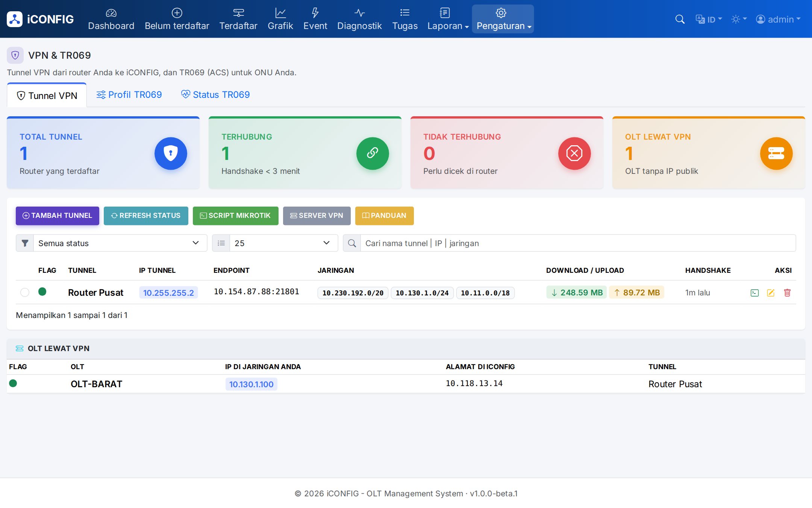Click the VPN & TR069 shield page icon
Viewport: 812px width, 508px height.
(15, 55)
